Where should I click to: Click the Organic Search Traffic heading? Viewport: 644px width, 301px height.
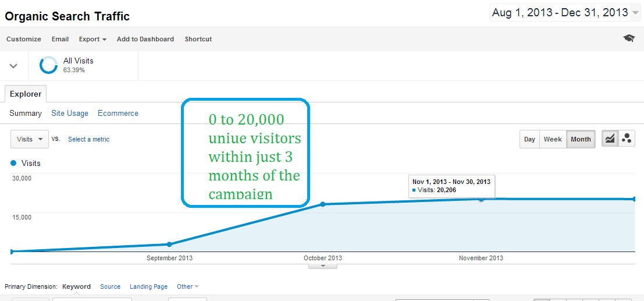click(67, 16)
